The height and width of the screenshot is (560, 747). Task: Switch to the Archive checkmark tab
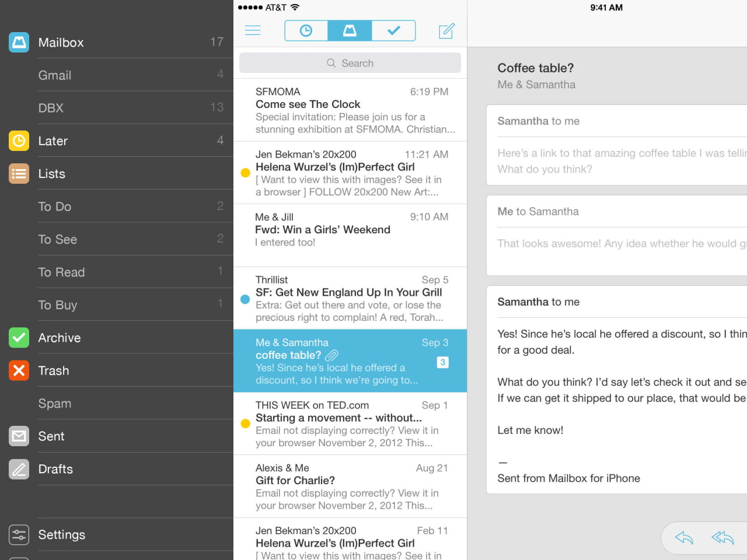point(393,30)
